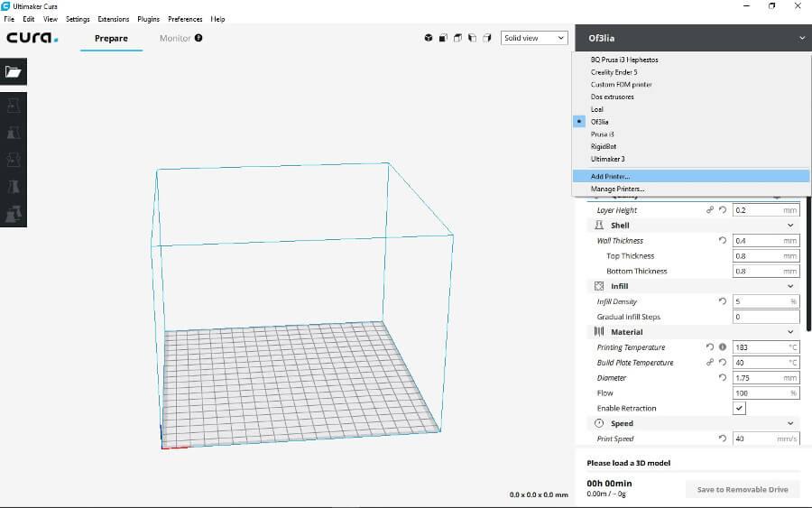Select Dos extrusores printer entry

click(x=691, y=97)
